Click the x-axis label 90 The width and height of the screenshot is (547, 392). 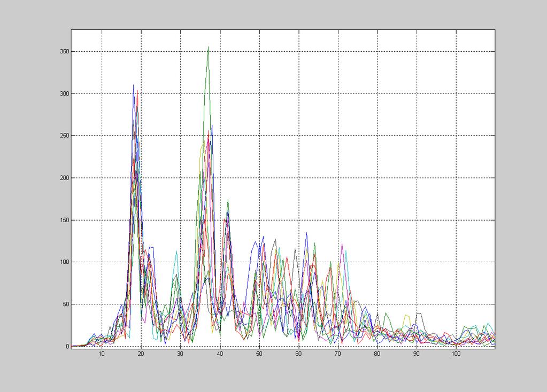click(417, 354)
